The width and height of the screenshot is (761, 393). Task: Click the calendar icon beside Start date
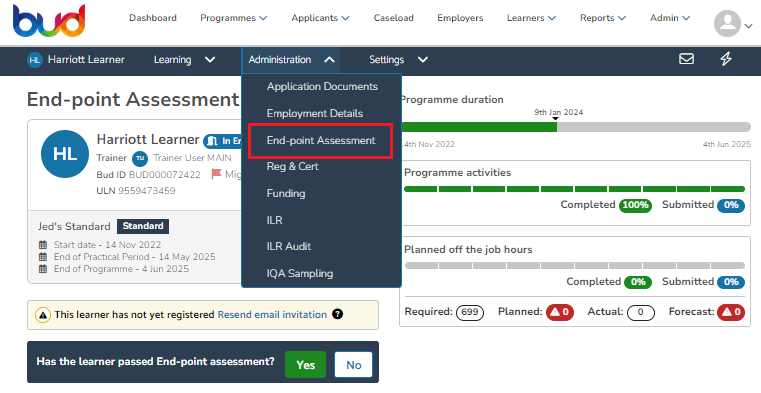[x=43, y=245]
